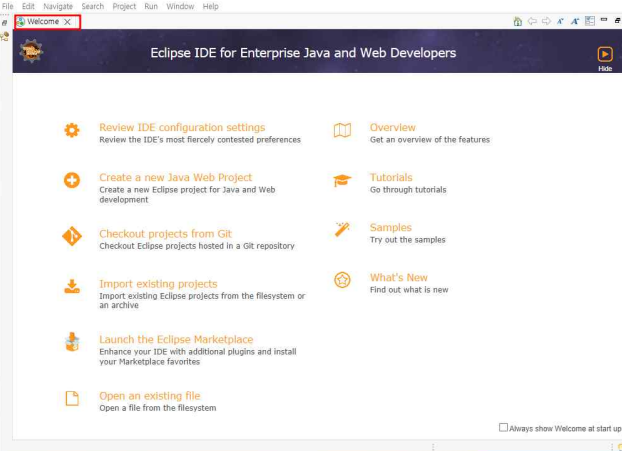Click the map icon beside Overview
This screenshot has height=451, width=622.
point(342,130)
